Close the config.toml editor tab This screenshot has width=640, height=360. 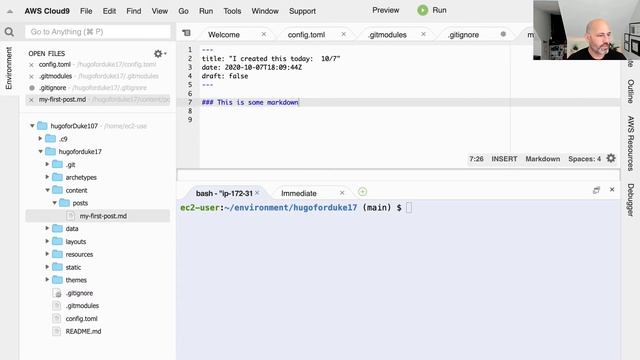tap(344, 34)
